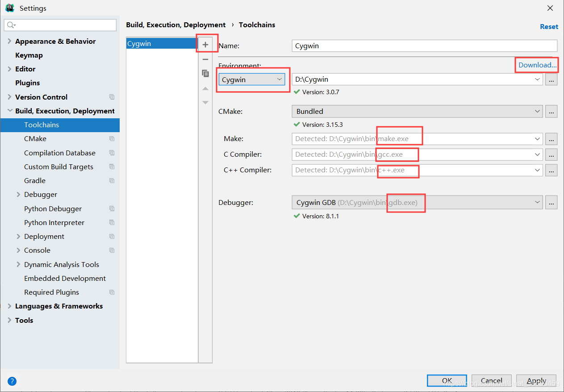Click the Apply button
The height and width of the screenshot is (392, 564).
coord(536,381)
